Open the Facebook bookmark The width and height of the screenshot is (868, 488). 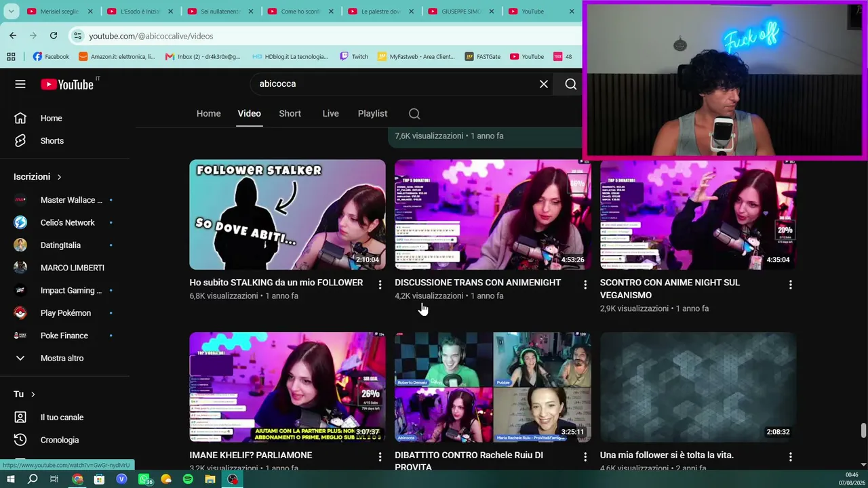51,57
